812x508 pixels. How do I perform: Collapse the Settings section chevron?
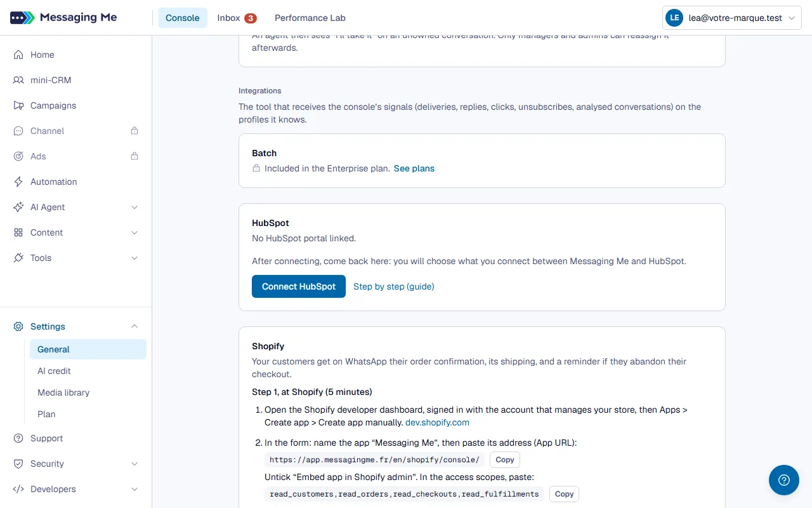pyautogui.click(x=134, y=326)
